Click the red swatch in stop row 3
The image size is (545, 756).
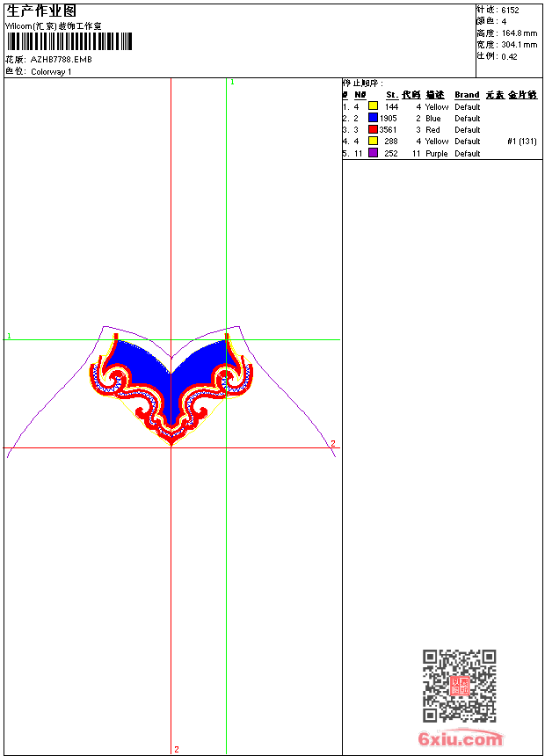(373, 129)
